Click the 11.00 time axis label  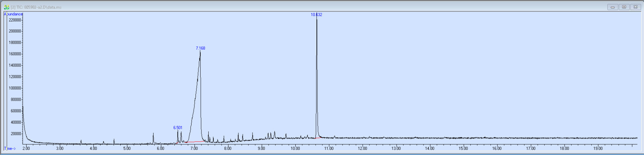(329, 148)
